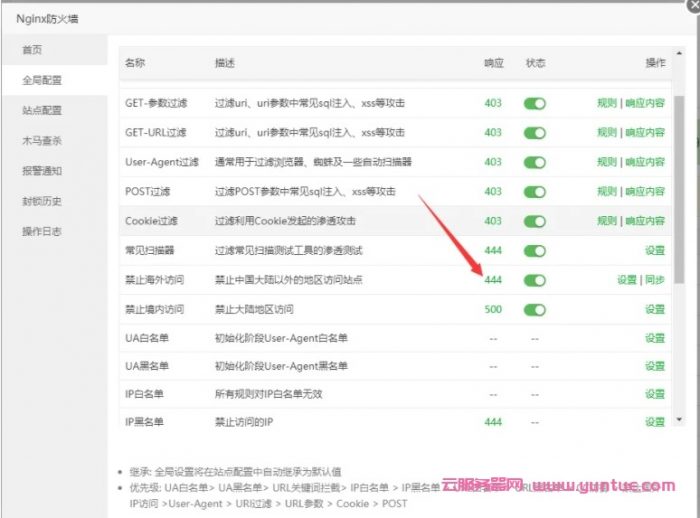Toggle 禁止海外访问 status switch
This screenshot has width=700, height=518.
tap(535, 280)
